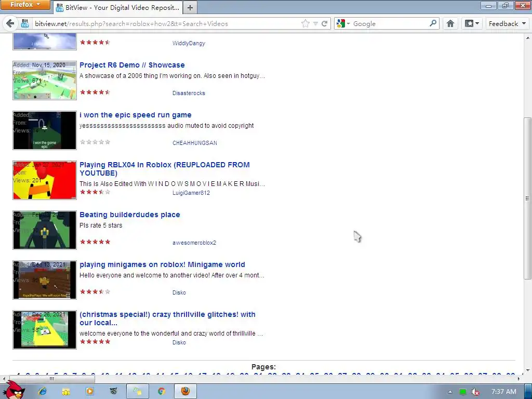The width and height of the screenshot is (532, 399).
Task: Open file explorer folder on taskbar
Action: (x=66, y=391)
